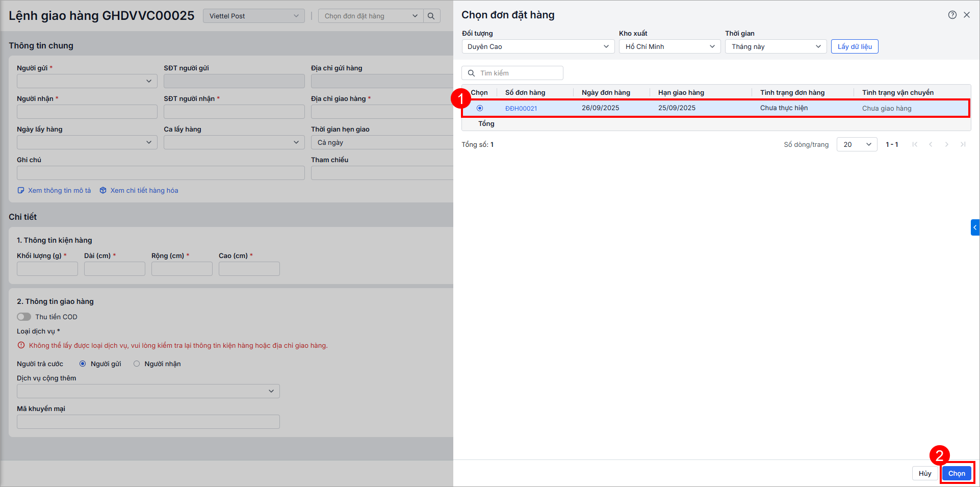Expand the Thời gian dropdown Tháng này
This screenshot has height=487, width=980.
(776, 46)
